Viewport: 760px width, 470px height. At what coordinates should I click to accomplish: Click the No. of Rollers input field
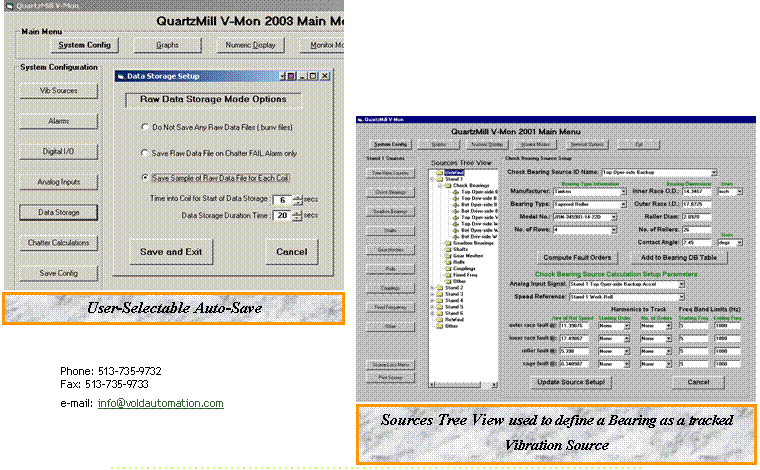(x=697, y=230)
